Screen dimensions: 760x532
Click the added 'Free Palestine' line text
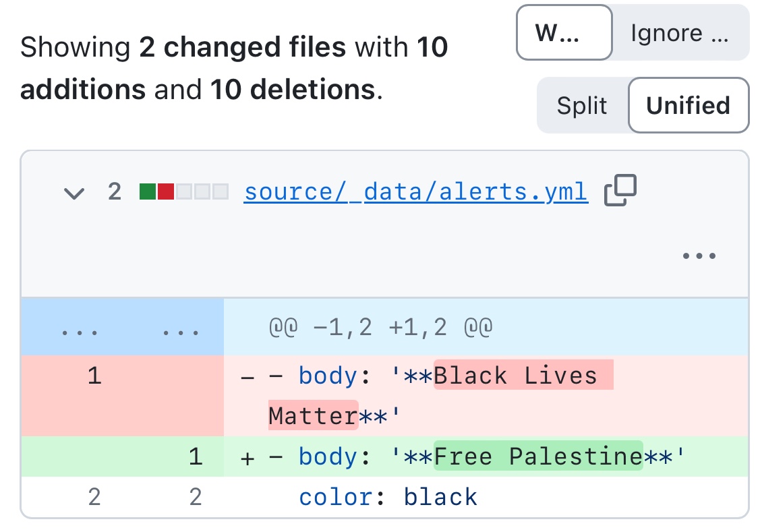click(x=538, y=456)
